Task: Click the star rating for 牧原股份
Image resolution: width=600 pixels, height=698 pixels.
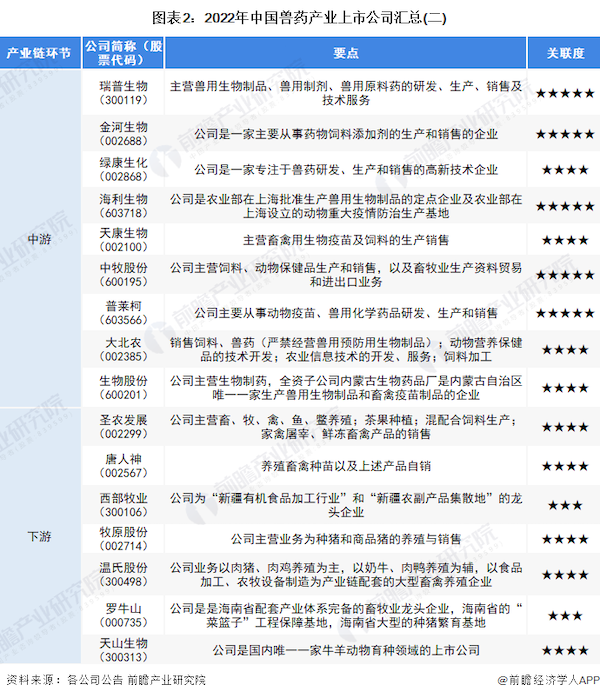Action: (x=565, y=540)
